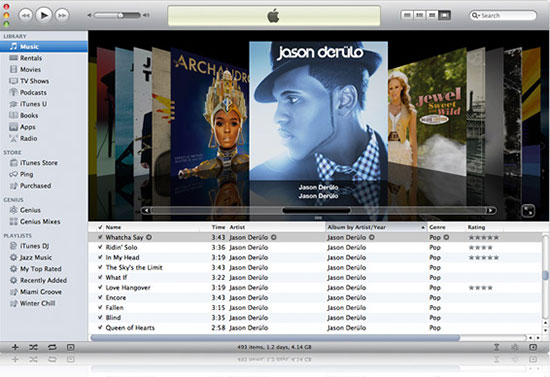Click the horizontal scrollbar of song list
Screen dimensions: 550x377
(275, 338)
